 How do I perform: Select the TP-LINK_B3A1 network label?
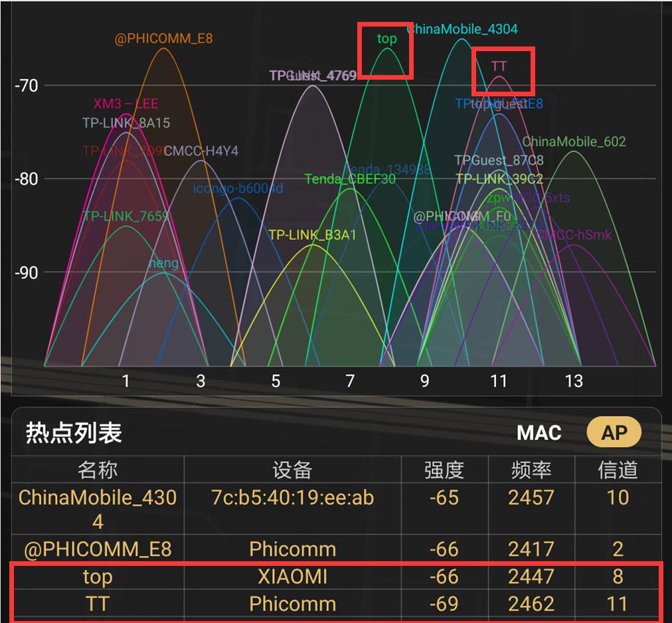[313, 234]
